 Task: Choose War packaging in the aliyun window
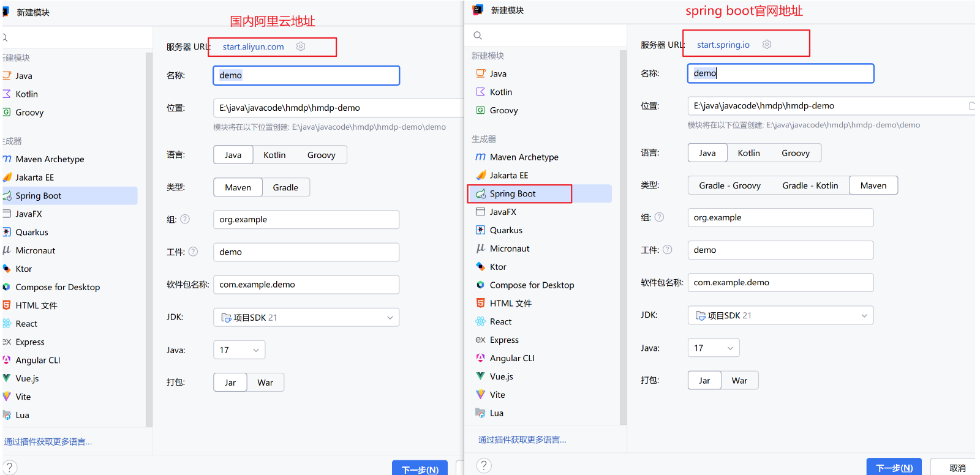point(265,383)
